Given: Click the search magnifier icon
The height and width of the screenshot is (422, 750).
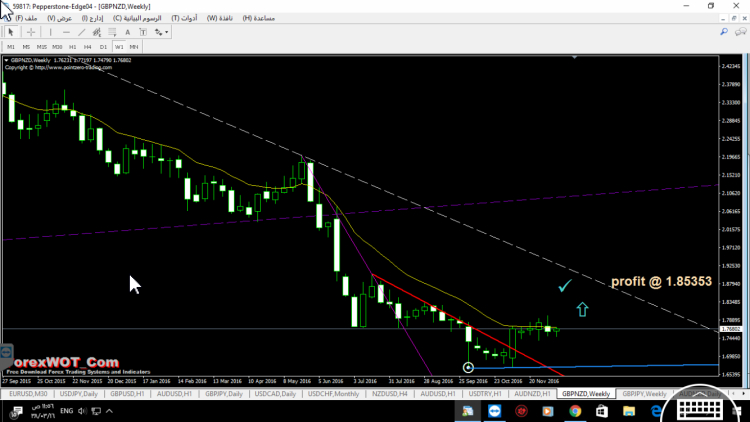Looking at the screenshot, I should pyautogui.click(x=724, y=32).
